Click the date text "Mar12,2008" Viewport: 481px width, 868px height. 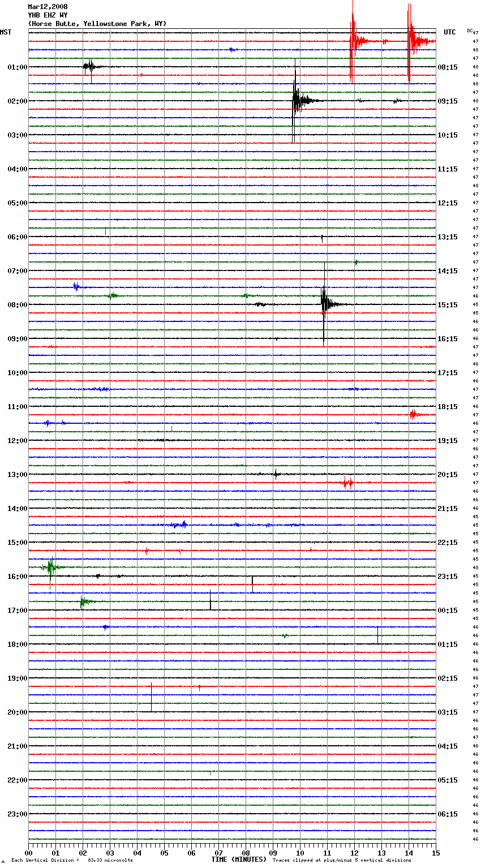48,7
